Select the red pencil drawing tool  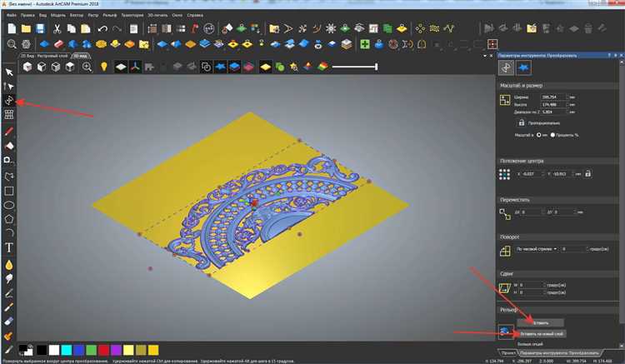coord(9,131)
